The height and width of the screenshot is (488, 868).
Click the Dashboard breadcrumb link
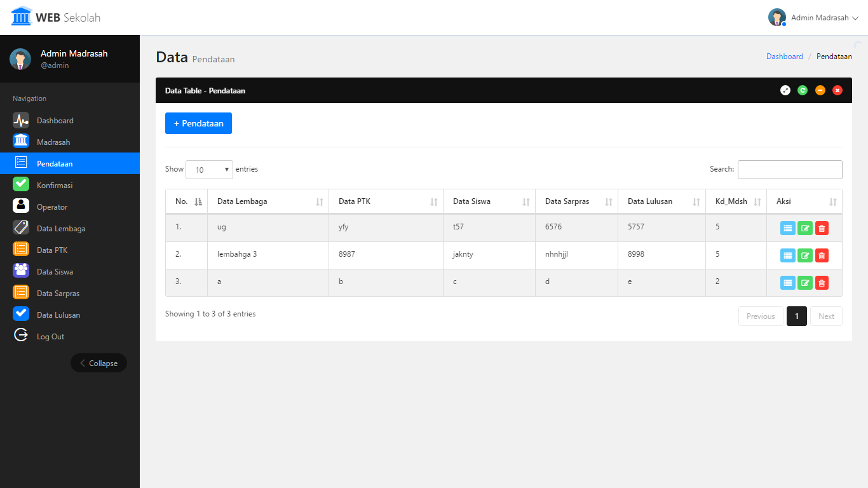tap(784, 57)
